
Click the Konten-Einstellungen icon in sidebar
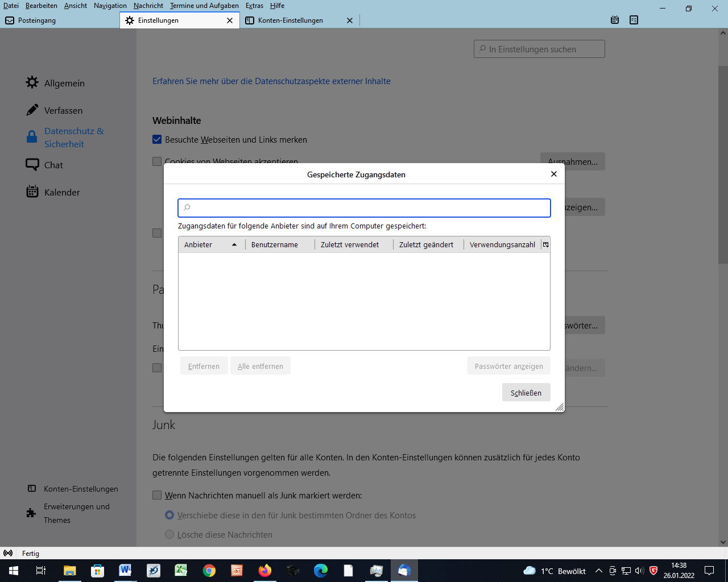point(32,488)
